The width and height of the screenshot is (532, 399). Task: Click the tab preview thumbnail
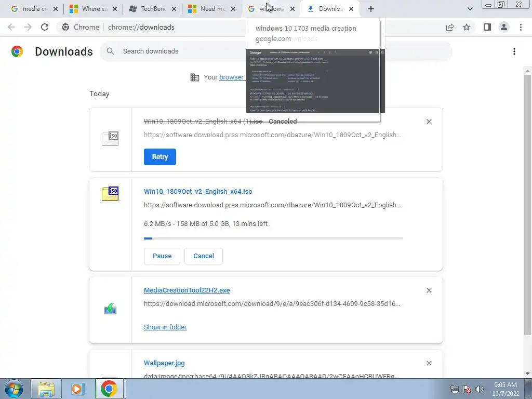click(315, 81)
